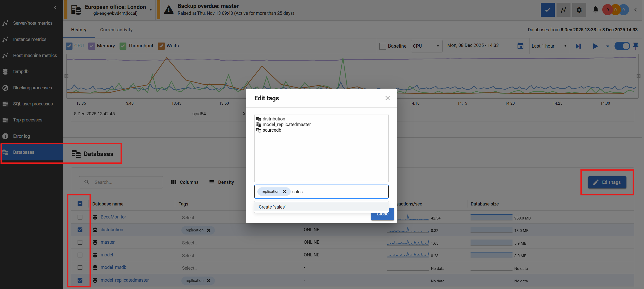Click the notifications bell icon
This screenshot has width=644, height=289.
pyautogui.click(x=595, y=10)
